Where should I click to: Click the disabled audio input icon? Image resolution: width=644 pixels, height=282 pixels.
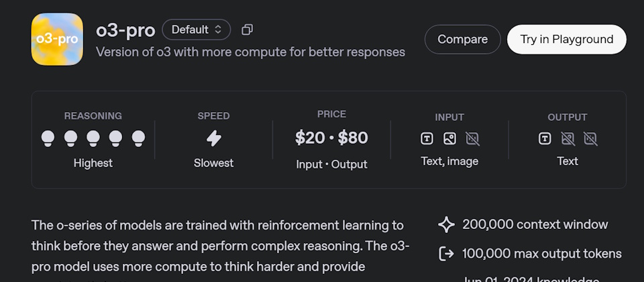[472, 139]
